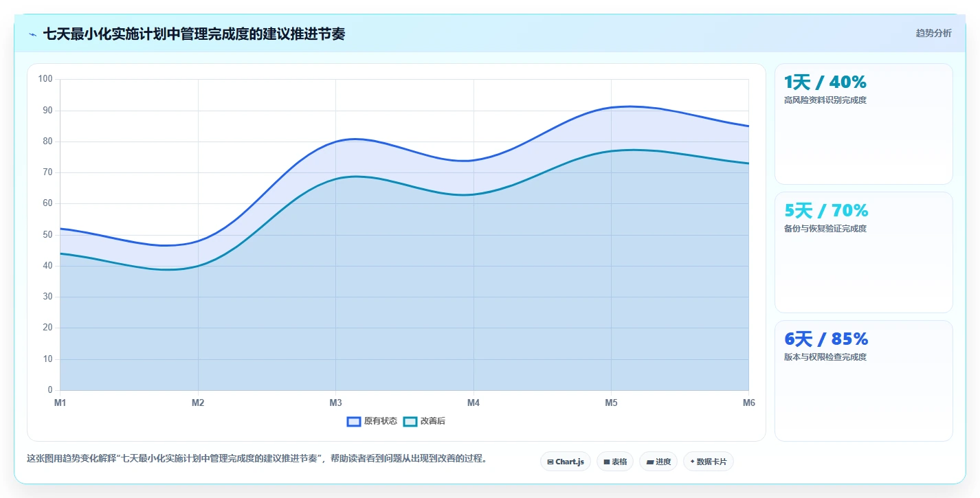Click the 备份与恢复验证完成度 caption
Viewport: 980px width, 498px height.
coord(825,229)
